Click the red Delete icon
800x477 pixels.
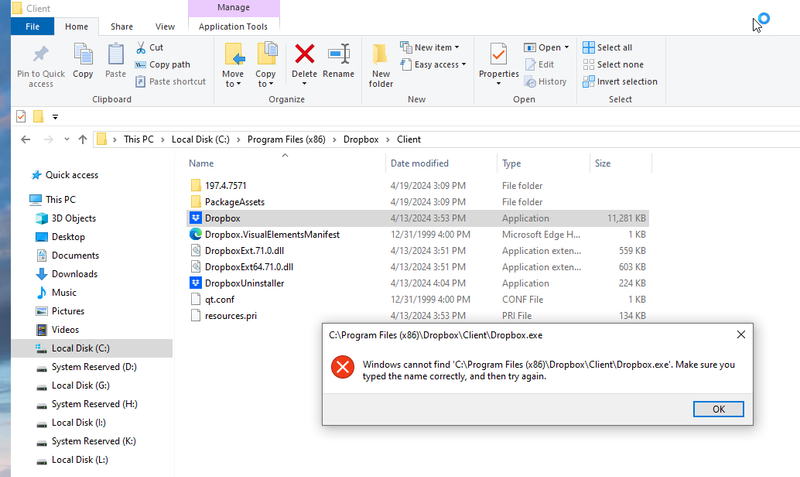click(305, 54)
